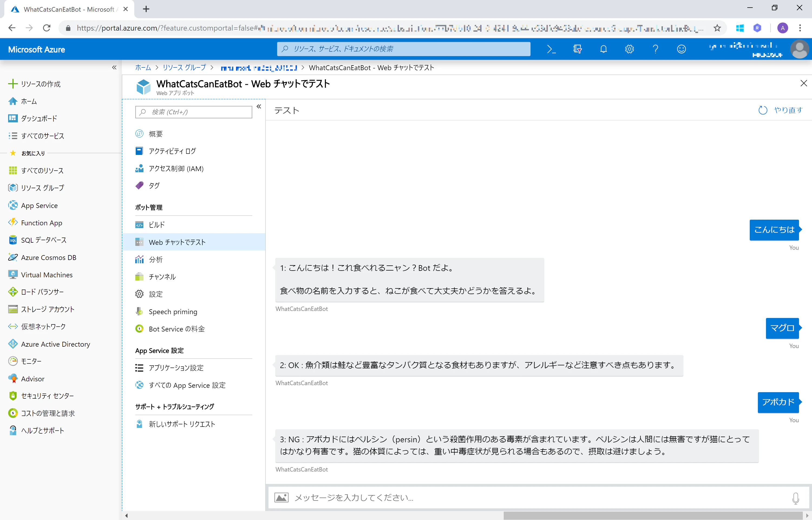Screen dimensions: 812x520
Task: Click ホーム breadcrumb link
Action: point(143,67)
